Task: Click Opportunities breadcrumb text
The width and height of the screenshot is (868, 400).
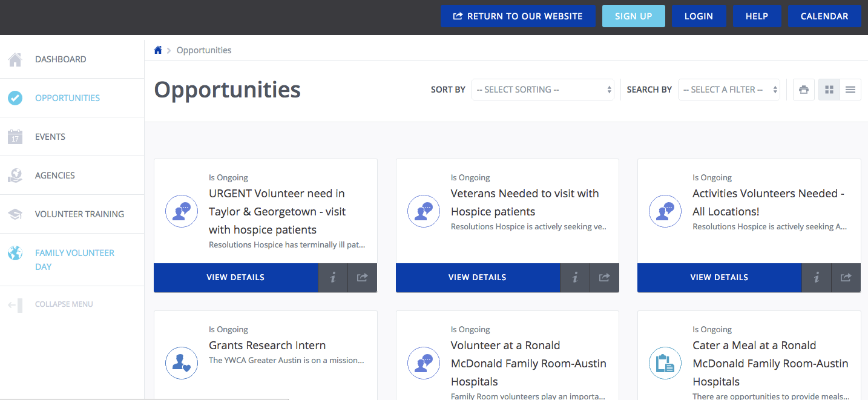Action: pyautogui.click(x=204, y=50)
